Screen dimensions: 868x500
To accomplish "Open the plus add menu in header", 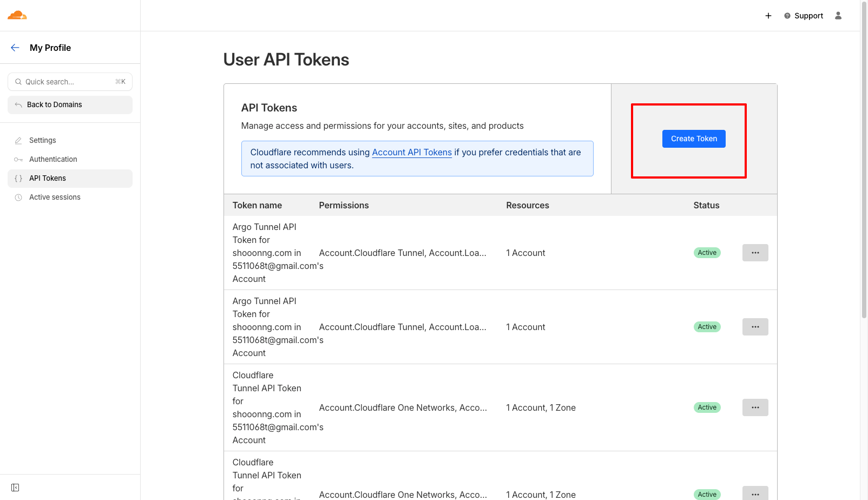I will [x=768, y=16].
